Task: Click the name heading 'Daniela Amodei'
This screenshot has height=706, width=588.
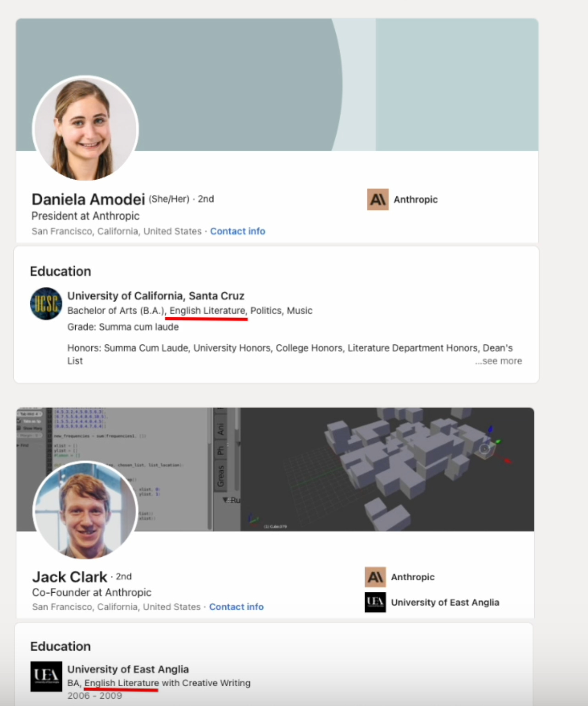Action: (89, 199)
